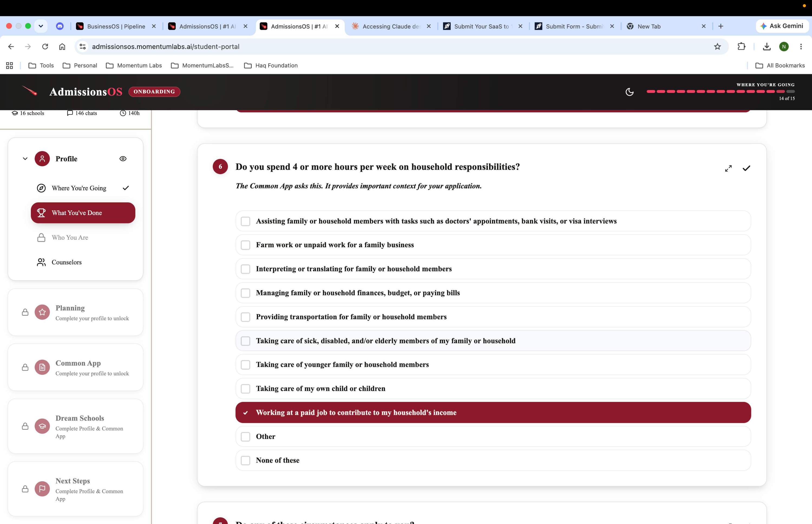Click the onboarding progress bar

pyautogui.click(x=721, y=92)
